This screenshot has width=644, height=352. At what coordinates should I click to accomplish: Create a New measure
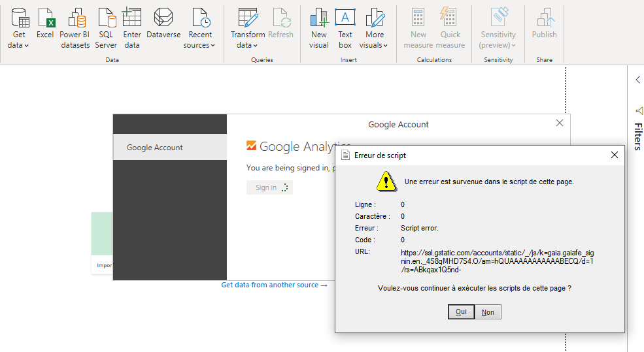(418, 29)
